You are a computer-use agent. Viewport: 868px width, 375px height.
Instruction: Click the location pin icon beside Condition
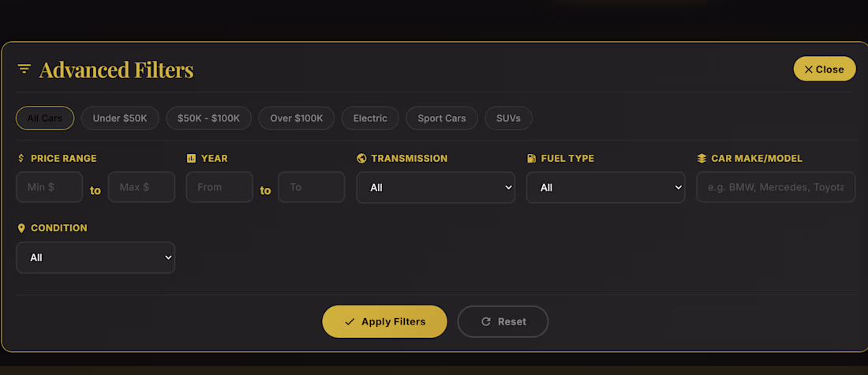point(21,227)
